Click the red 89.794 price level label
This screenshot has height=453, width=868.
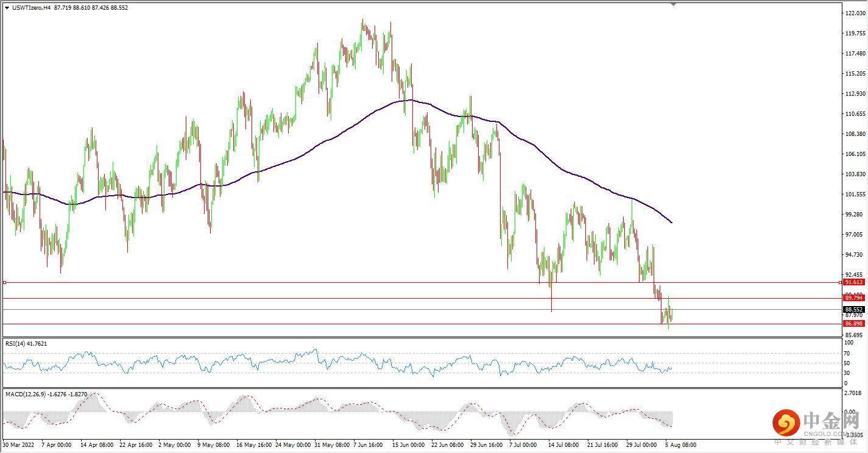tap(854, 298)
